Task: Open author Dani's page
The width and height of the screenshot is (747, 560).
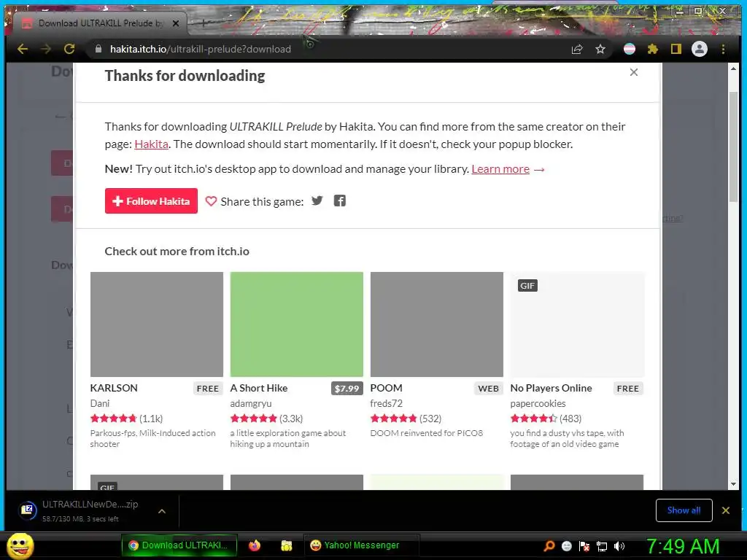Action: coord(99,403)
